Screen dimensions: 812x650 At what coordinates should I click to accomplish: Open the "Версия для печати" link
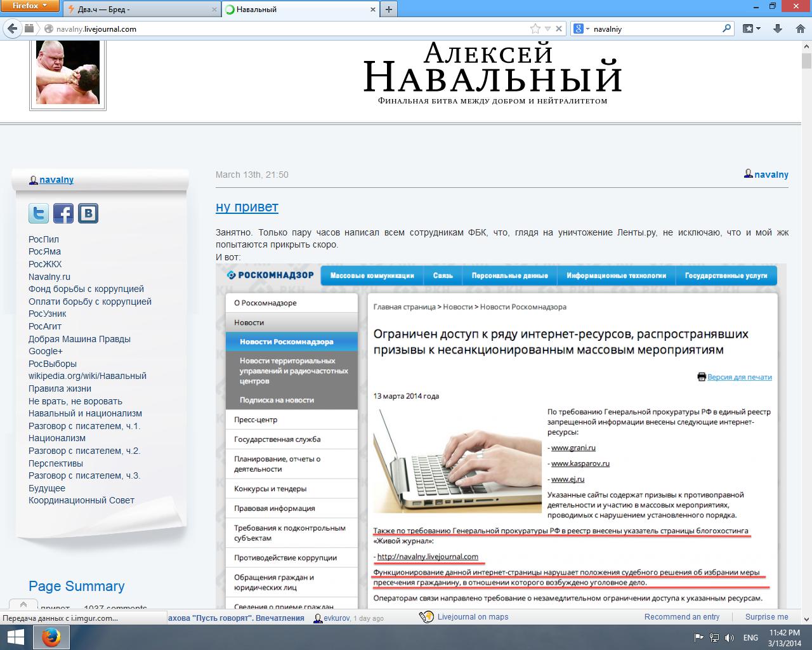click(740, 377)
